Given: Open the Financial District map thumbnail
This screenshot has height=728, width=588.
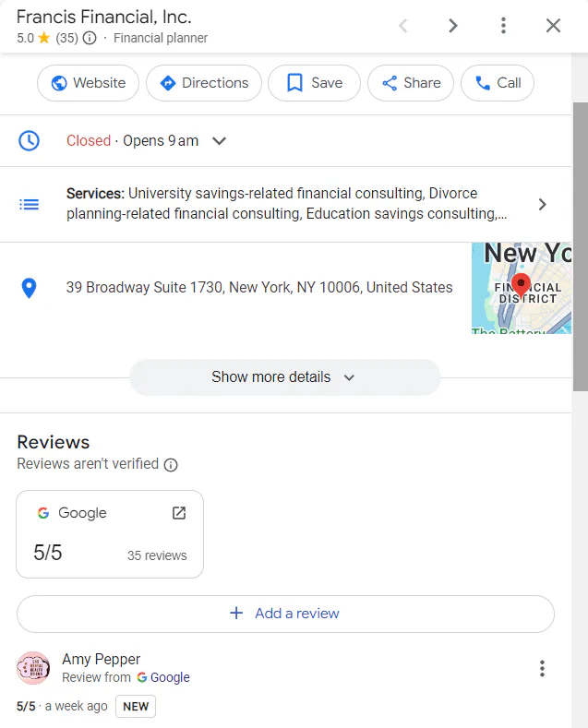Looking at the screenshot, I should pyautogui.click(x=522, y=288).
